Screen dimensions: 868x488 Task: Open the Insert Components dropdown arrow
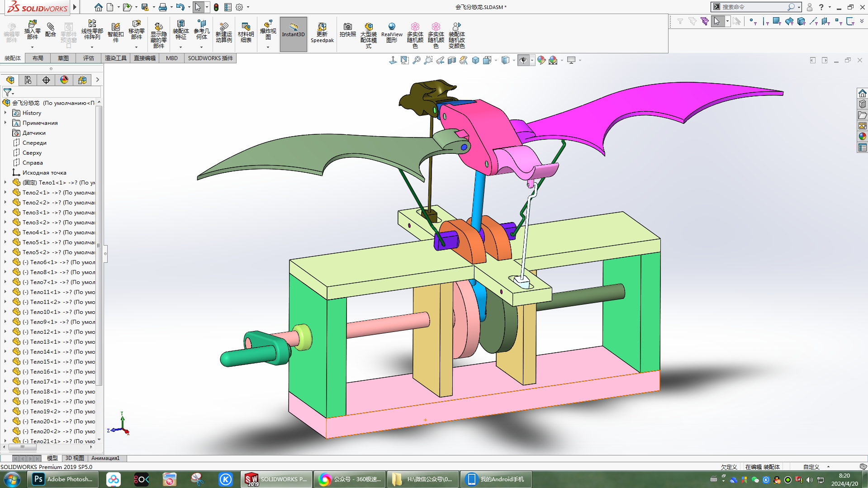(x=32, y=47)
